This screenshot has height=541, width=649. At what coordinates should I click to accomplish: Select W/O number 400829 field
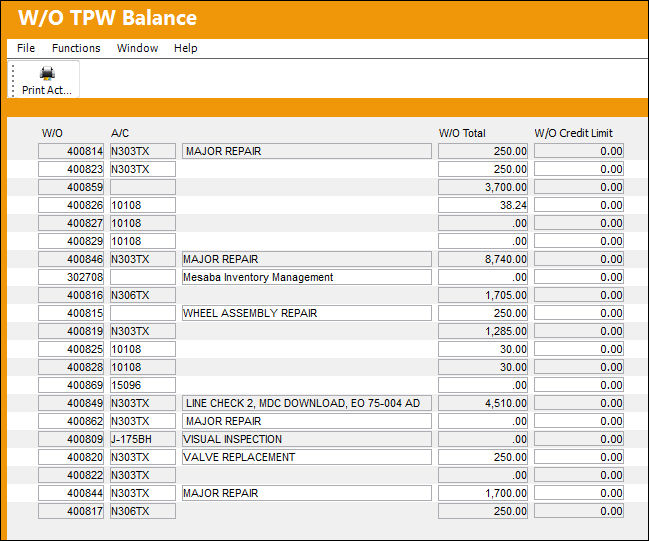(x=71, y=241)
